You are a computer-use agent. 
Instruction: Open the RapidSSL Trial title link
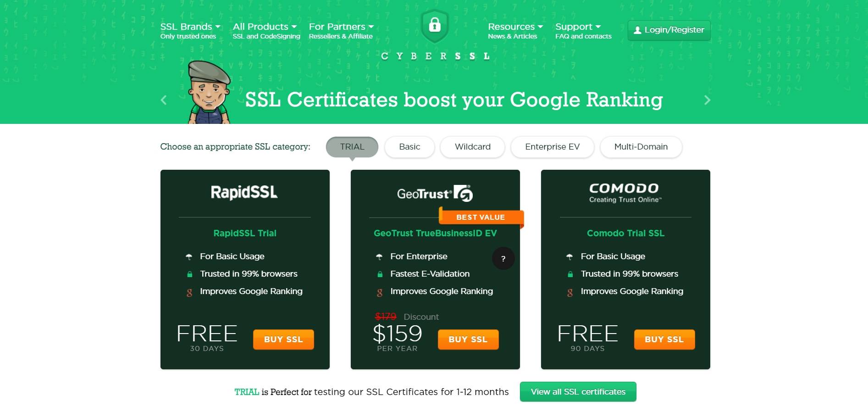coord(245,233)
